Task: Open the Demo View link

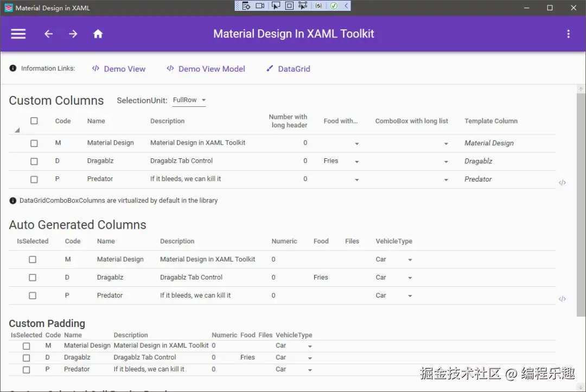Action: (x=118, y=69)
